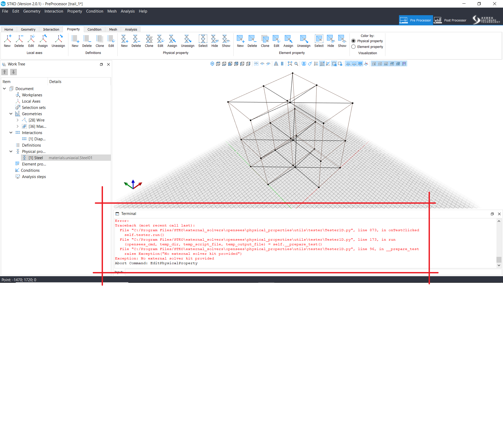Open the File menu
The image size is (503, 448).
[x=5, y=11]
